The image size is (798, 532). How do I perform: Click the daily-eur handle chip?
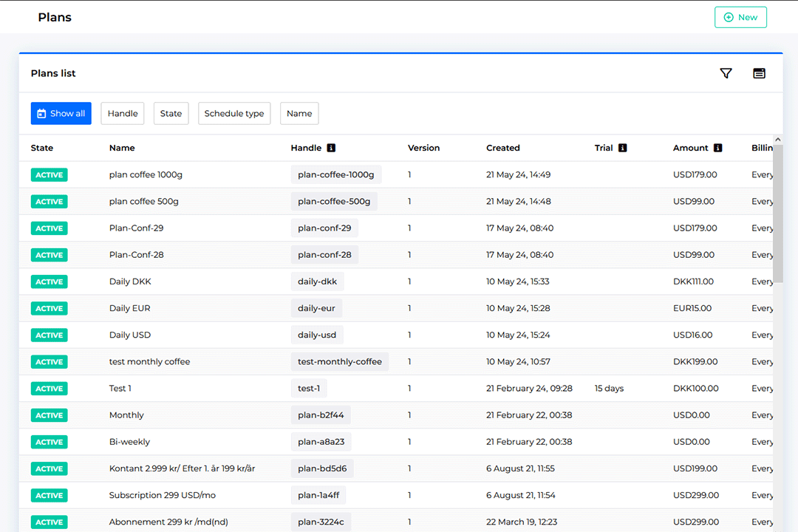pos(316,308)
